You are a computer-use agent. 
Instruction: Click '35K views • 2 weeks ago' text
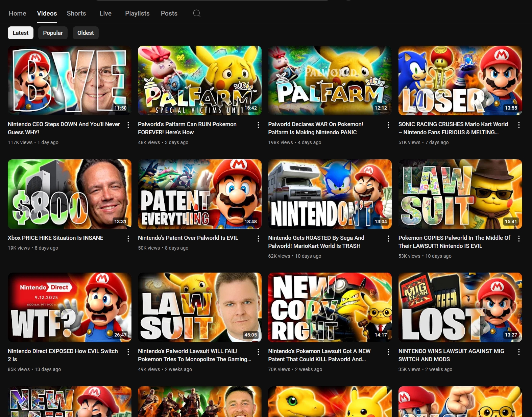425,369
